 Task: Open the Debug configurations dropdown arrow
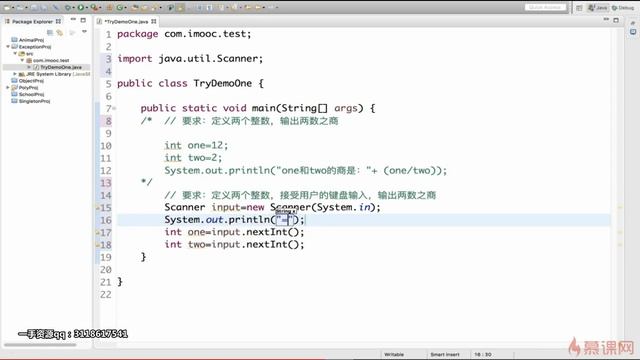[73, 7]
